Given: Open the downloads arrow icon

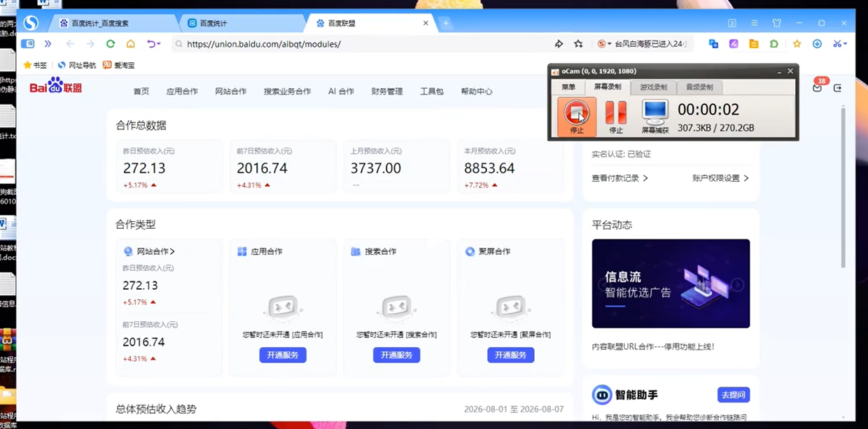Looking at the screenshot, I should click(x=817, y=43).
